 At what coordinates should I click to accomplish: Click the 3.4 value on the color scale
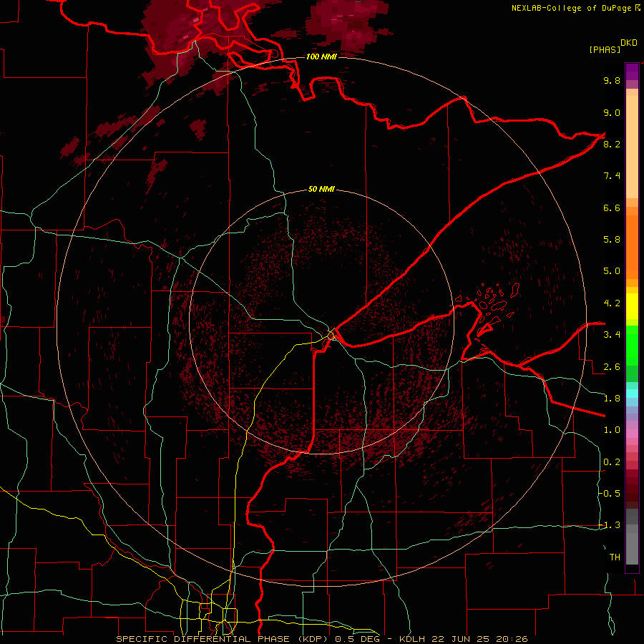click(x=612, y=335)
